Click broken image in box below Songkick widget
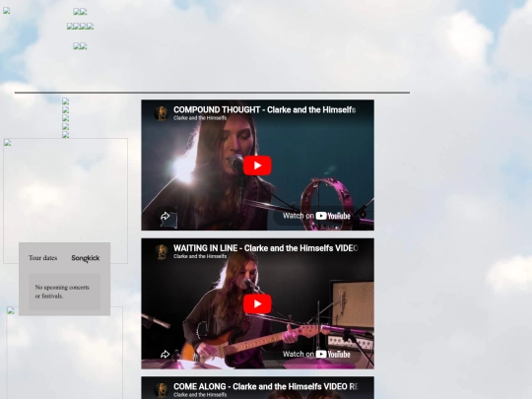The width and height of the screenshot is (532, 399). (x=11, y=310)
